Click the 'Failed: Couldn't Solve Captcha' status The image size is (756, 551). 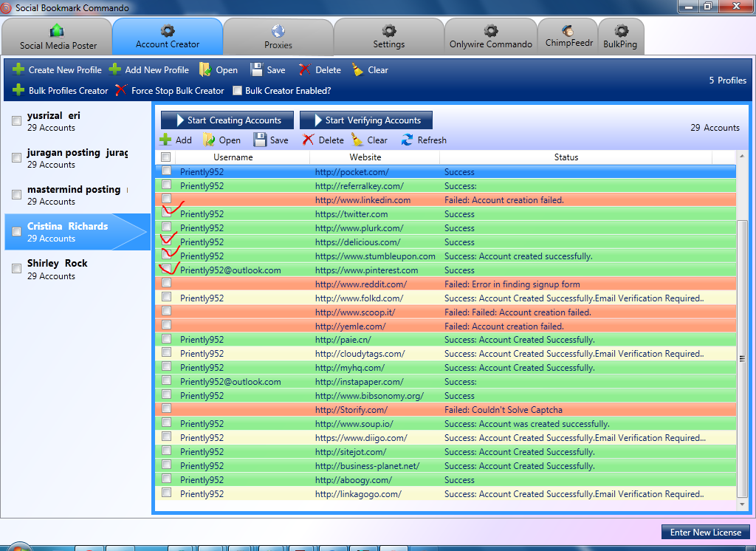[x=503, y=410]
